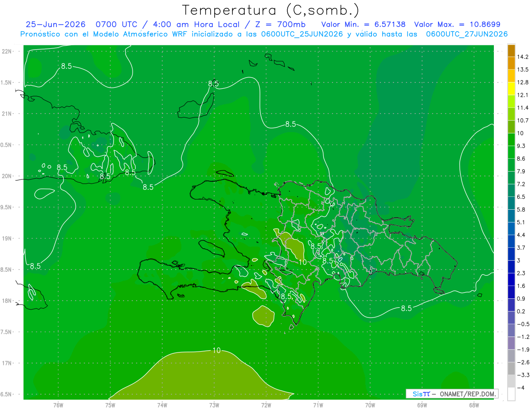The width and height of the screenshot is (532, 411).
Task: Click the "14.2" color scale label
Action: pos(523,57)
